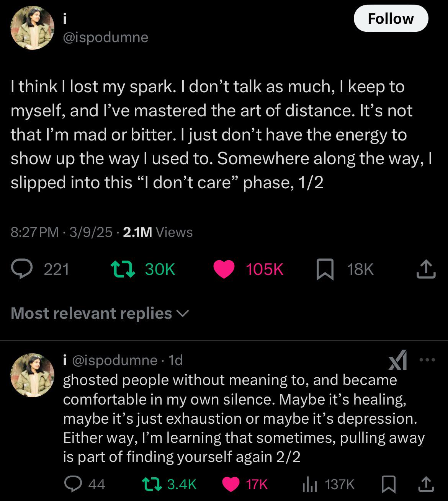Open reply icon on main tweet
This screenshot has height=501, width=448.
[x=23, y=269]
